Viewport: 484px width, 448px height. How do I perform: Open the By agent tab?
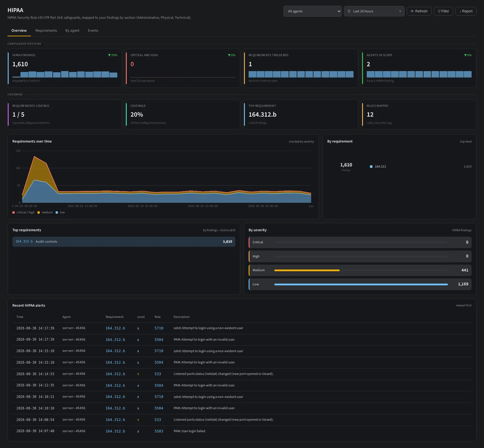click(x=72, y=31)
